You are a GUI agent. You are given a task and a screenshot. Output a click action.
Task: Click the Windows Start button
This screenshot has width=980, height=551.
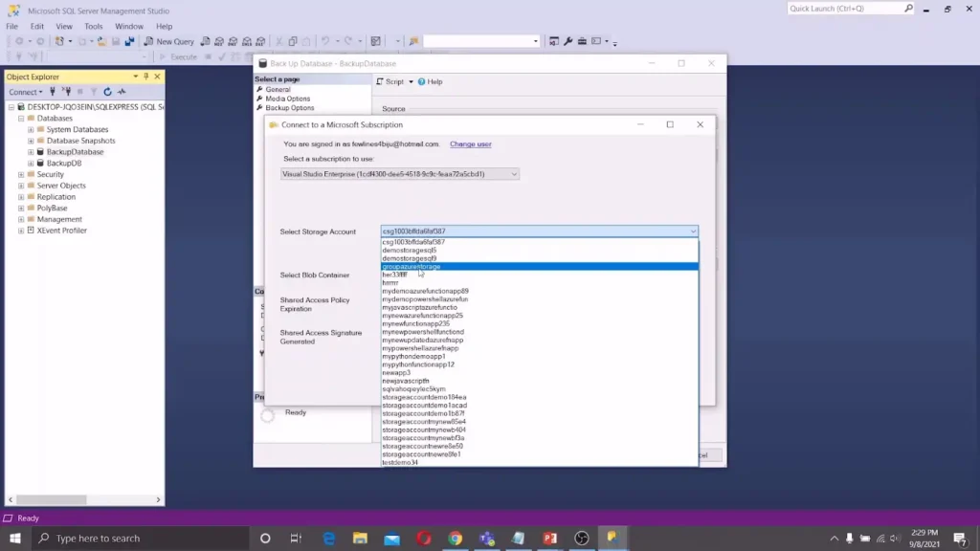tap(15, 538)
